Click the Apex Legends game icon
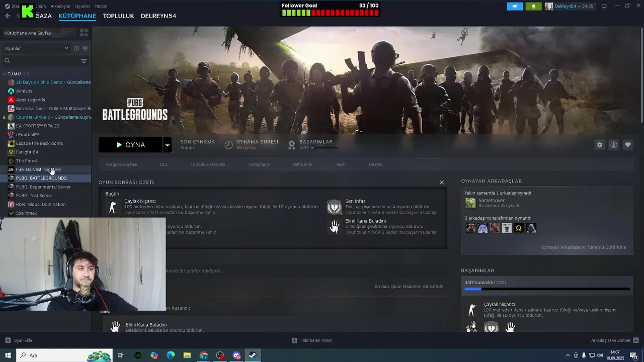 point(11,100)
